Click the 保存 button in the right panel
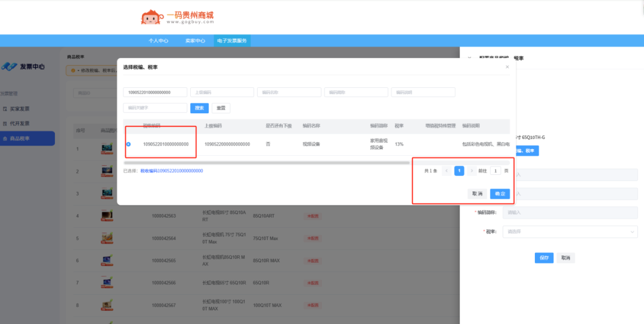The width and height of the screenshot is (644, 324). pos(544,258)
